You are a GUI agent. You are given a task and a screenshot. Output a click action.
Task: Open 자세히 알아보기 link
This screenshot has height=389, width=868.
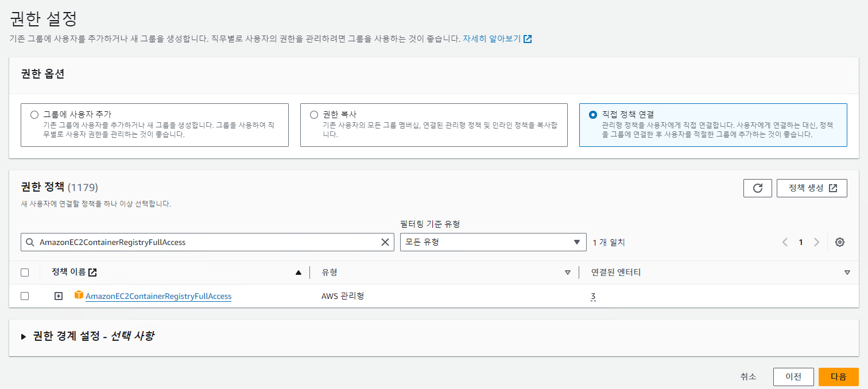pyautogui.click(x=497, y=39)
